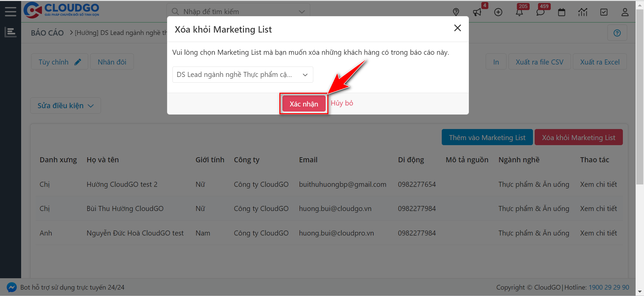Click inside the search input field
This screenshot has width=644, height=296.
tap(235, 12)
